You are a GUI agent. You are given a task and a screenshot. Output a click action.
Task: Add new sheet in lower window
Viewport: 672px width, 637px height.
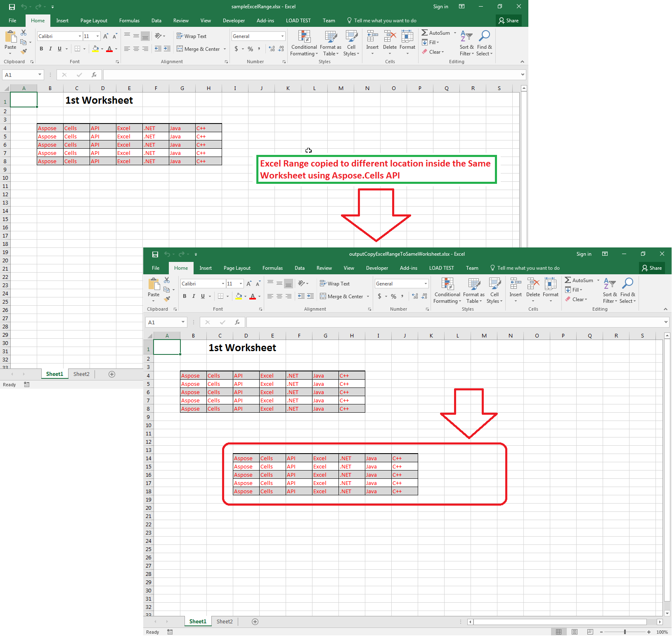[255, 622]
